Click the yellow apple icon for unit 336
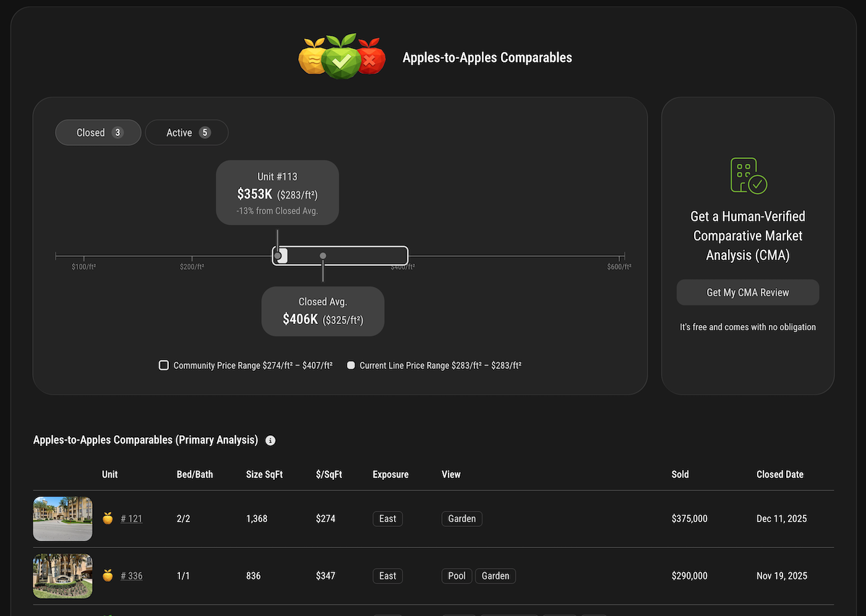The image size is (866, 616). click(108, 575)
